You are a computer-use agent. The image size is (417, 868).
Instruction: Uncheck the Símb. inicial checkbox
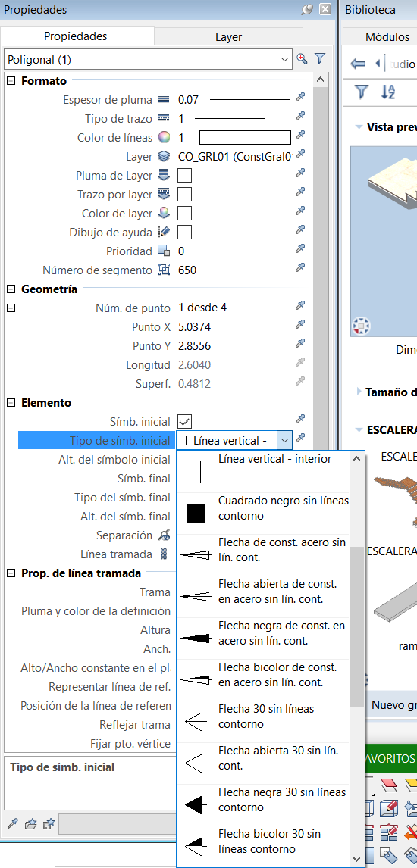coord(184,421)
